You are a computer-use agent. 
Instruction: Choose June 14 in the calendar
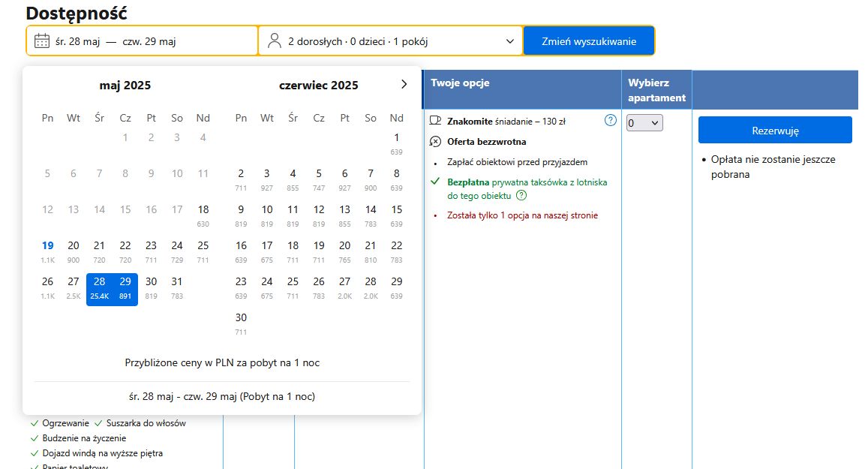371,213
